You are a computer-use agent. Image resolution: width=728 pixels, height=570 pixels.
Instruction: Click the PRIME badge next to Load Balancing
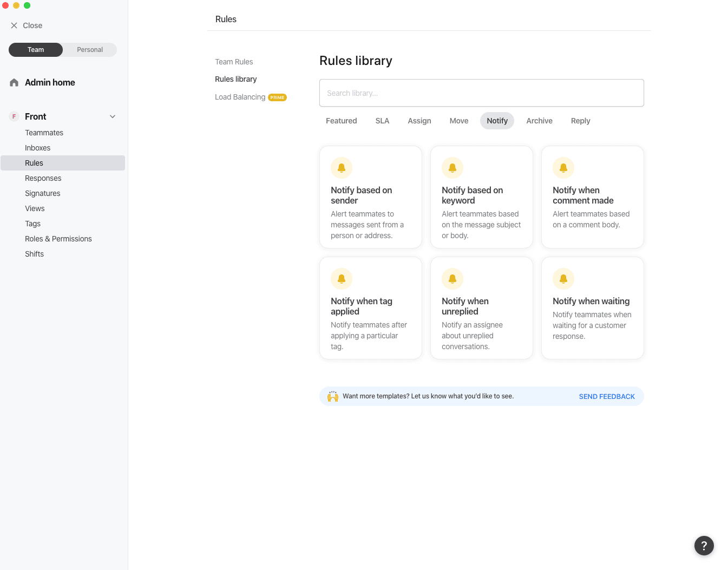tap(277, 97)
